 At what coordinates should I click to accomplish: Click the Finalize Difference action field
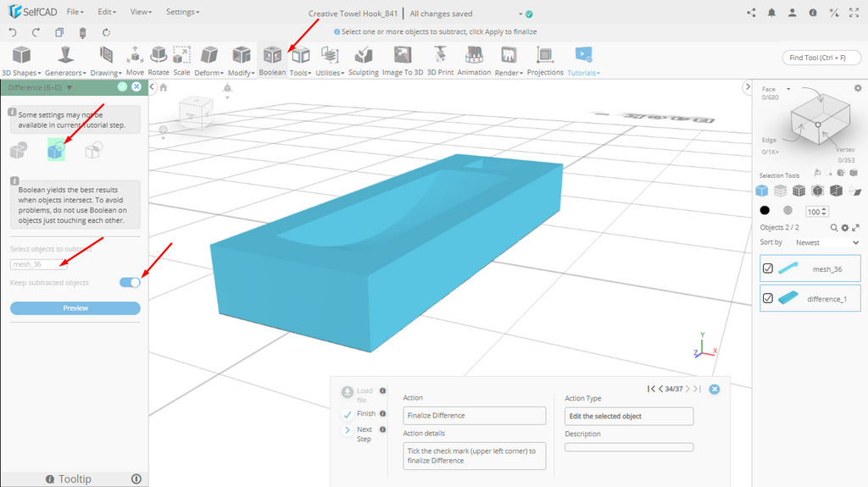point(475,416)
